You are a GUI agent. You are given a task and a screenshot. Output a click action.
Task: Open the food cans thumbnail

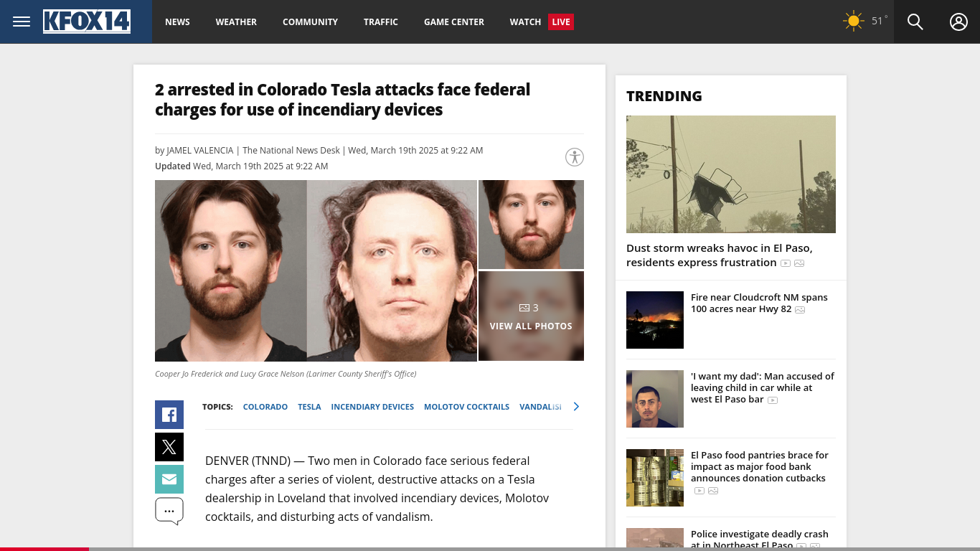[655, 478]
